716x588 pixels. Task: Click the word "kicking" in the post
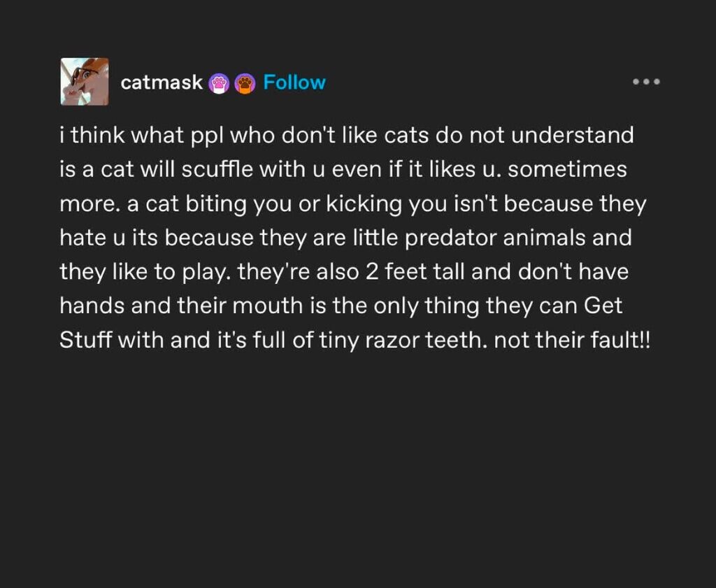pyautogui.click(x=364, y=203)
